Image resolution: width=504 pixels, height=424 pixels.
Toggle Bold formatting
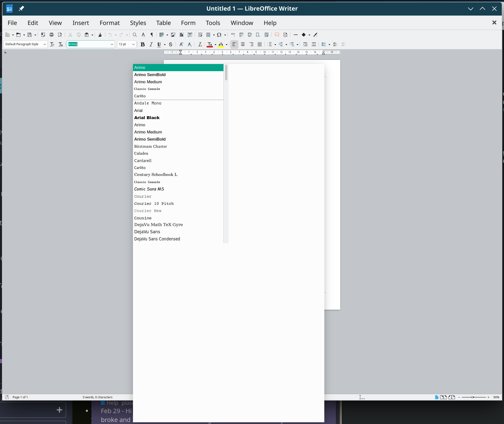[x=143, y=44]
